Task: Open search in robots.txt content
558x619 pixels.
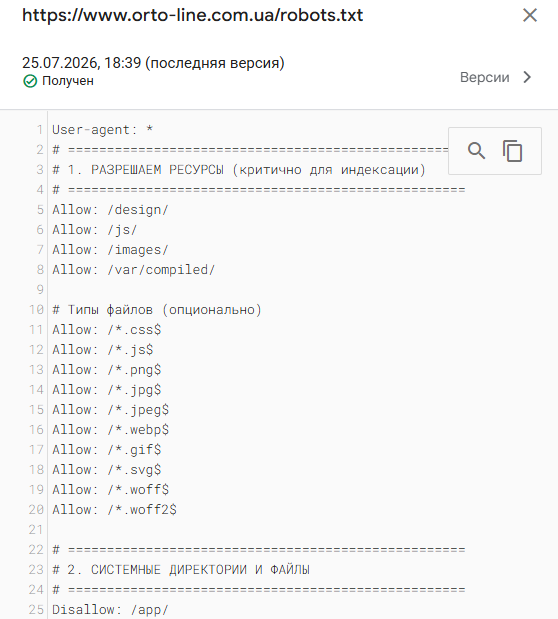Action: [x=476, y=151]
